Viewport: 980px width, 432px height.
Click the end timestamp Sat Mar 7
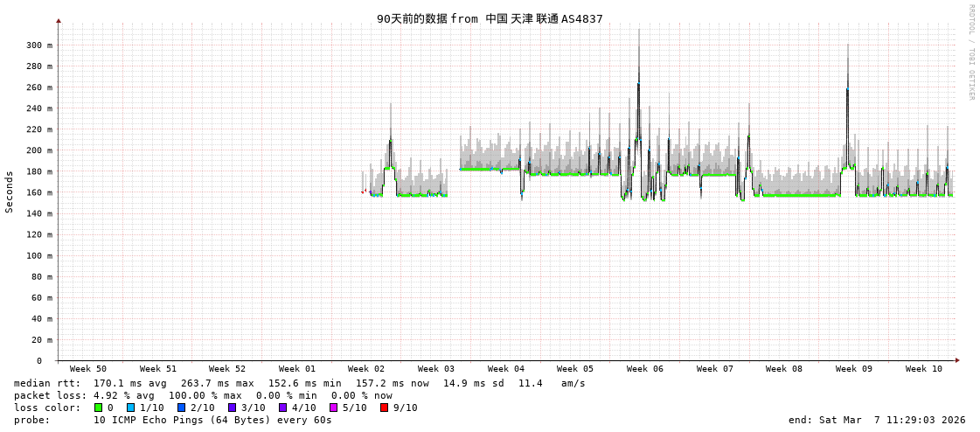877,420
